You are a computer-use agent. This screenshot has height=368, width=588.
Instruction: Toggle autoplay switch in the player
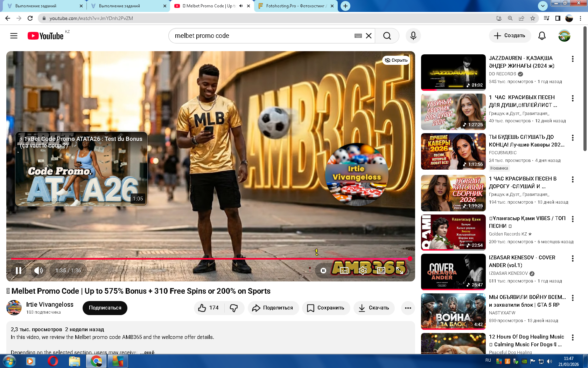coord(323,270)
